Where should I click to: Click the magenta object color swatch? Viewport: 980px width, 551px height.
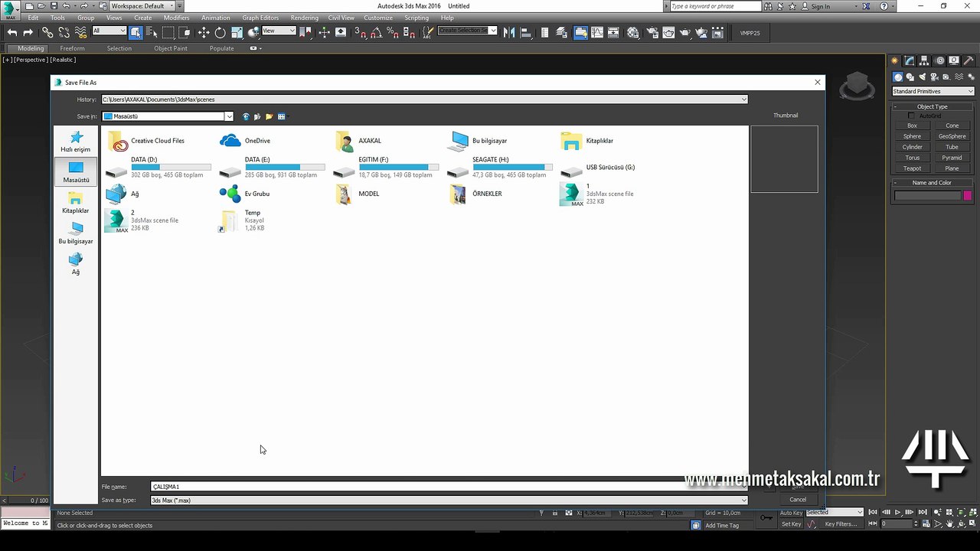pyautogui.click(x=968, y=196)
